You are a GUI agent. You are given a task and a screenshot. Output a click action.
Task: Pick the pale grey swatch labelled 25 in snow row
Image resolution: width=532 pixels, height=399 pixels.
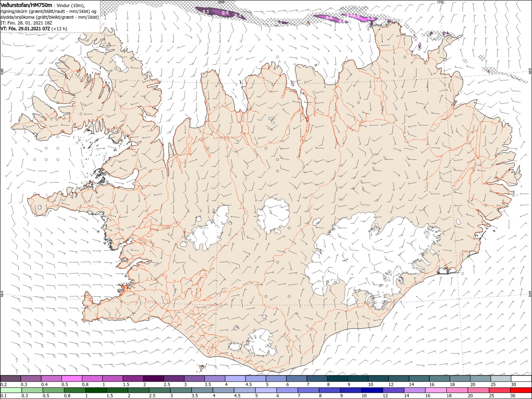click(500, 378)
